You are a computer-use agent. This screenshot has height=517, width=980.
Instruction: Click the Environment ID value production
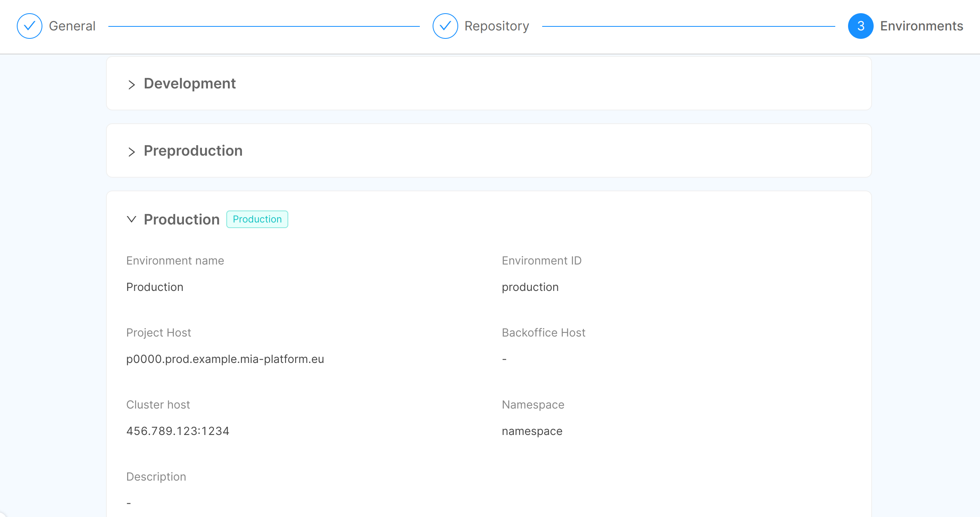[x=530, y=287]
